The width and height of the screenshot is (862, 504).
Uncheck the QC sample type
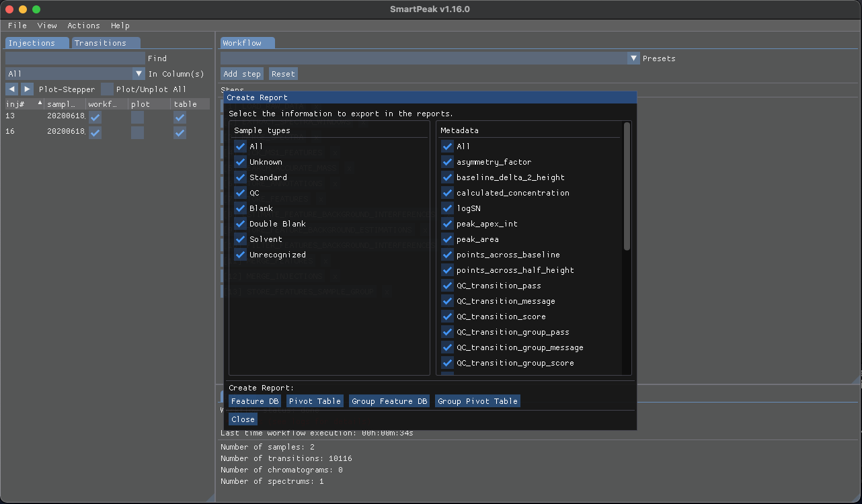(x=240, y=193)
